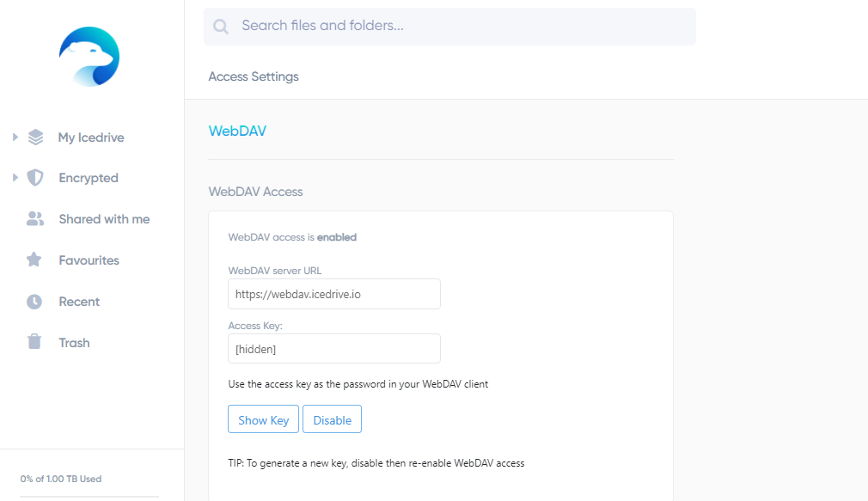
Task: Click the Favourites star icon
Action: click(34, 260)
